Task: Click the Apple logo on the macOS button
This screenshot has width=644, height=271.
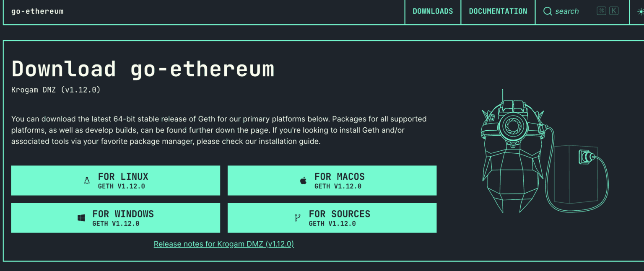Action: (x=303, y=180)
